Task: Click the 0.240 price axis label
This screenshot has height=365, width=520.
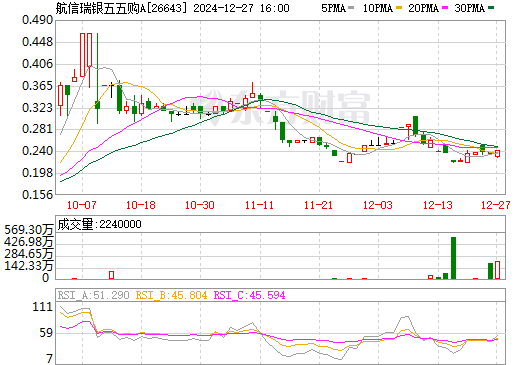Action: 37,151
